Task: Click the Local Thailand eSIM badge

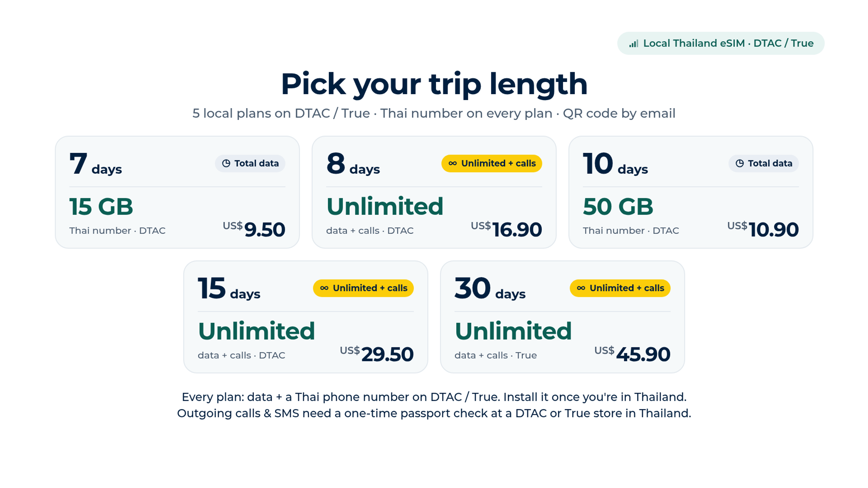Action: [x=721, y=43]
